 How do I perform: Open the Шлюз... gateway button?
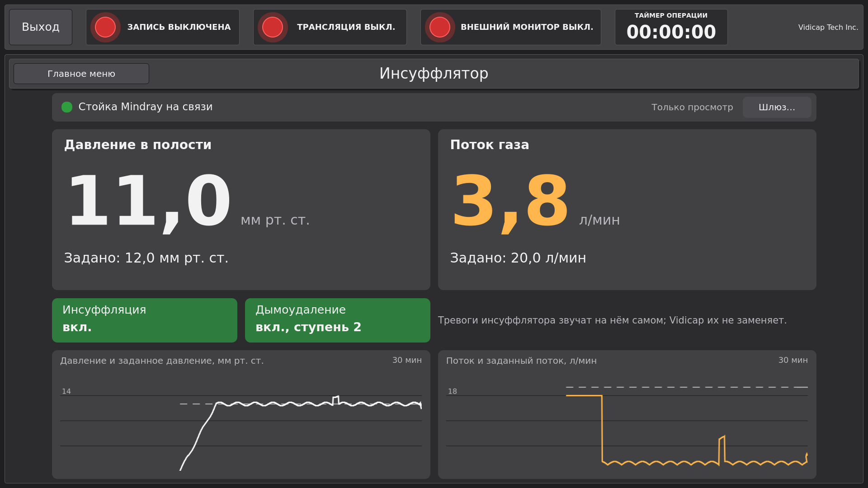777,108
